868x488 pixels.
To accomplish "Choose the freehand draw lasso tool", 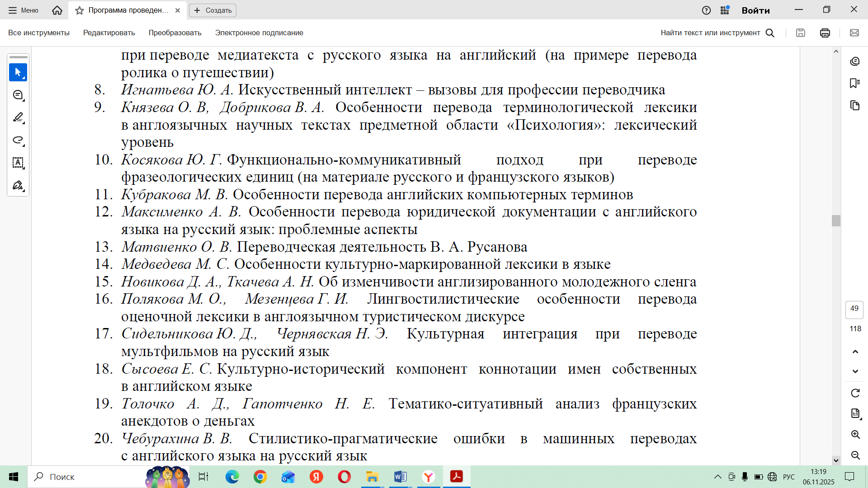I will click(18, 140).
